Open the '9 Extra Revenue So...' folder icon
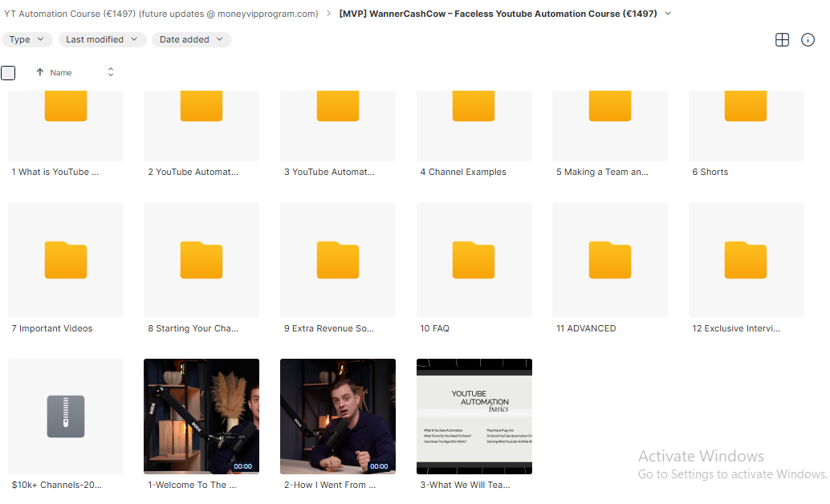The image size is (830, 504). (x=338, y=260)
